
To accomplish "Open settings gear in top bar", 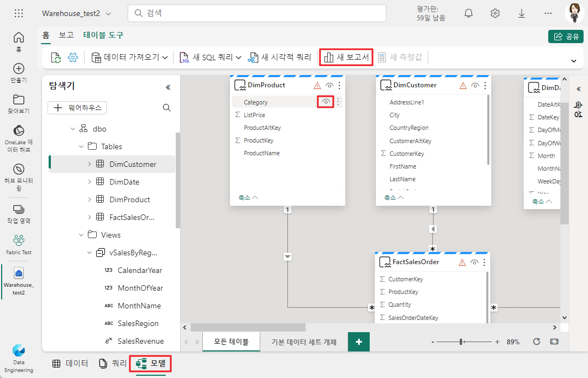I will point(495,13).
